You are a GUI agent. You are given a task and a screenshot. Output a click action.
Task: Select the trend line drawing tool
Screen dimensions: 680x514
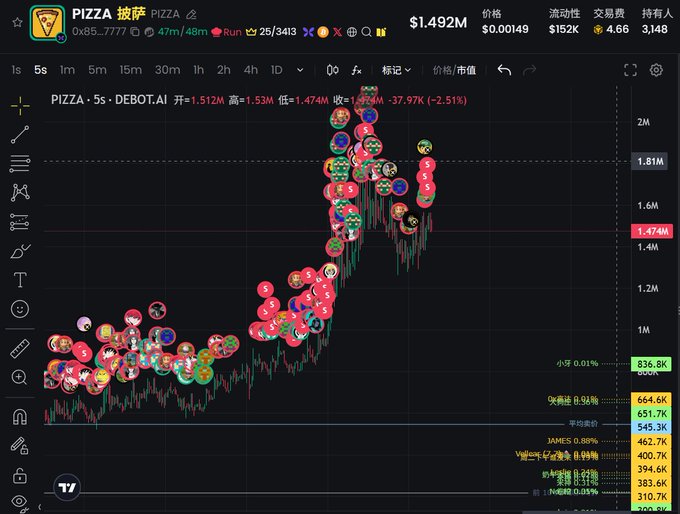[20, 135]
